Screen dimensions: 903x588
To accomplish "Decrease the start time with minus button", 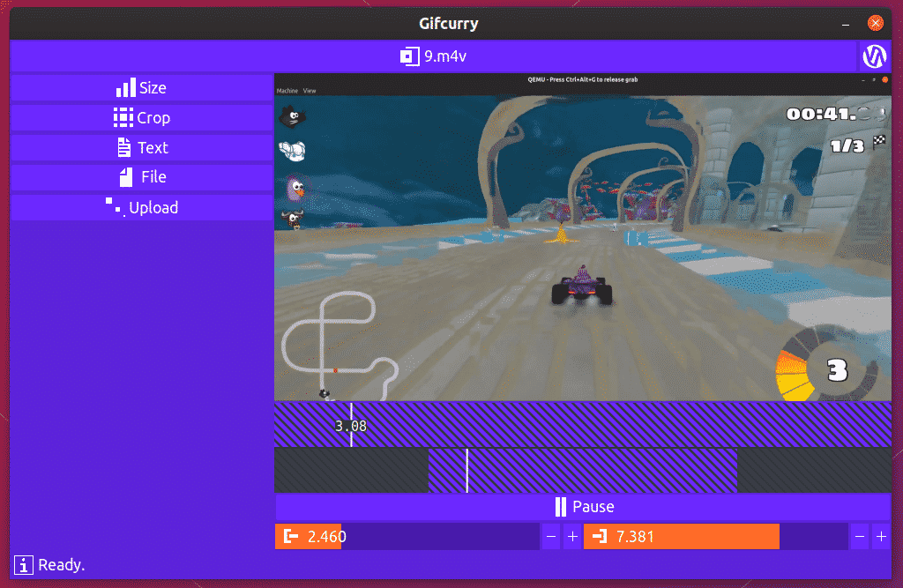I will 551,537.
